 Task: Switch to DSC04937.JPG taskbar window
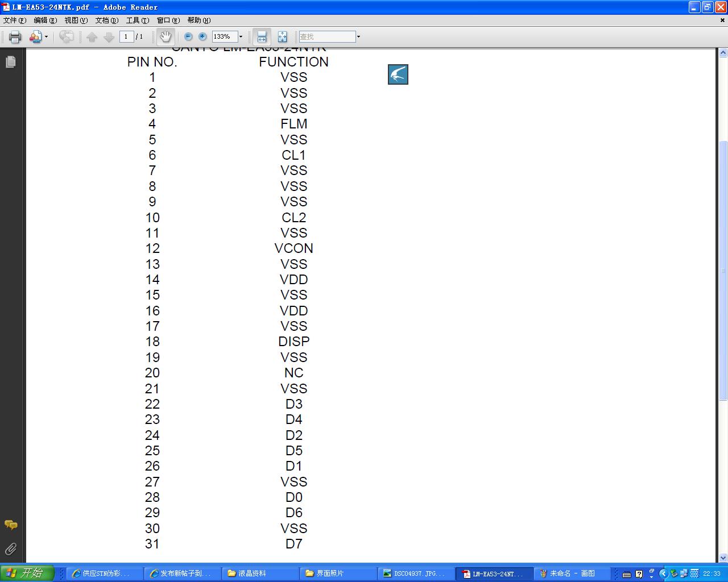click(x=416, y=573)
